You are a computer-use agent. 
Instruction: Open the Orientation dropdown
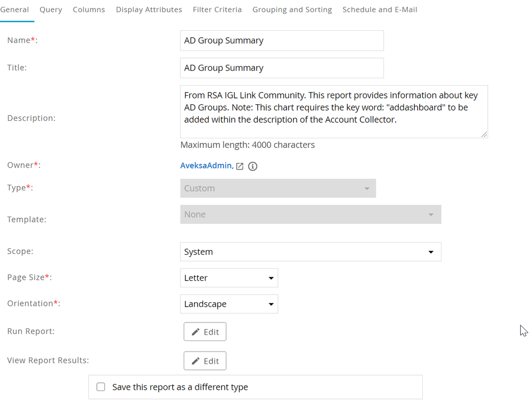[229, 304]
